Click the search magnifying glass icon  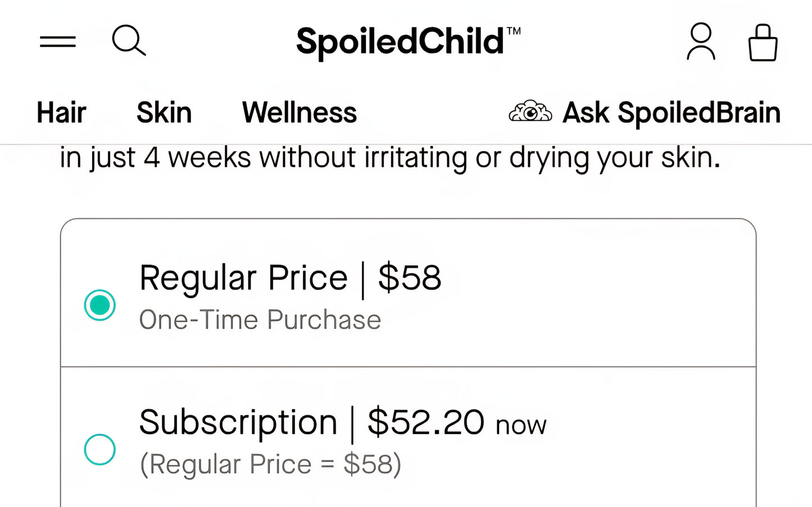129,40
